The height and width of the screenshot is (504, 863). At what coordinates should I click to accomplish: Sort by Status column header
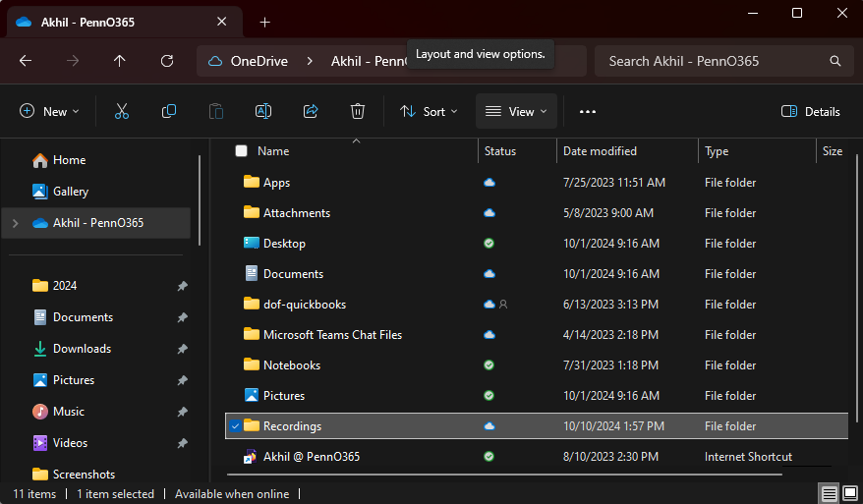(x=499, y=150)
